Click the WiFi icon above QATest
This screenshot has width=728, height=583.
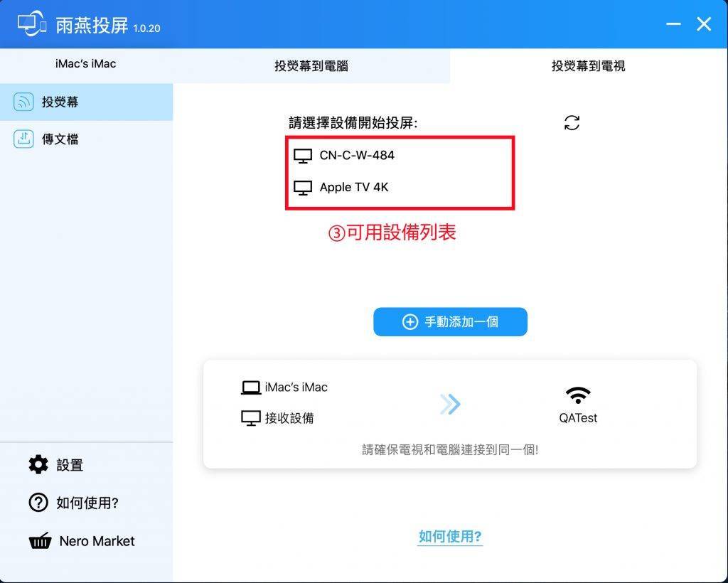pos(578,395)
